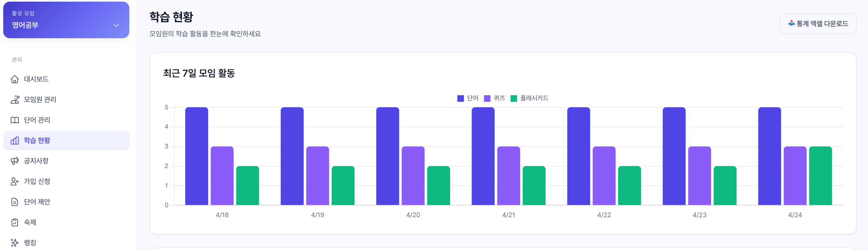Click the 단어 legend label
868x251 pixels.
(x=473, y=98)
